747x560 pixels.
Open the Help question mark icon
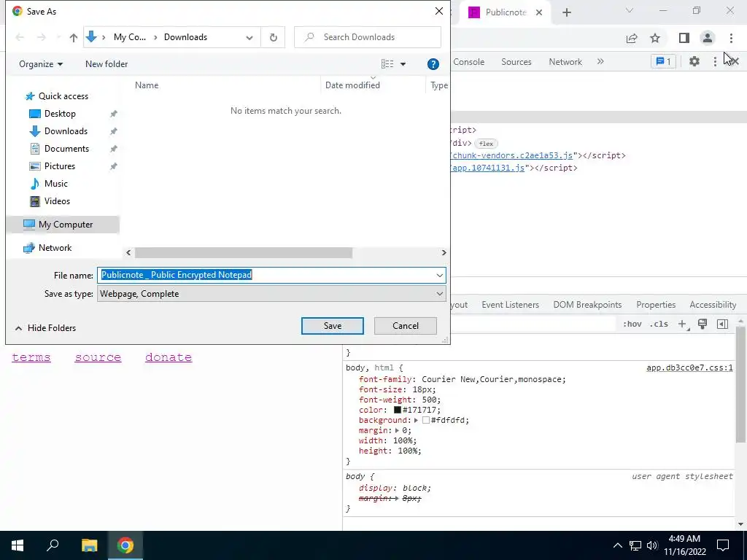[x=433, y=64]
